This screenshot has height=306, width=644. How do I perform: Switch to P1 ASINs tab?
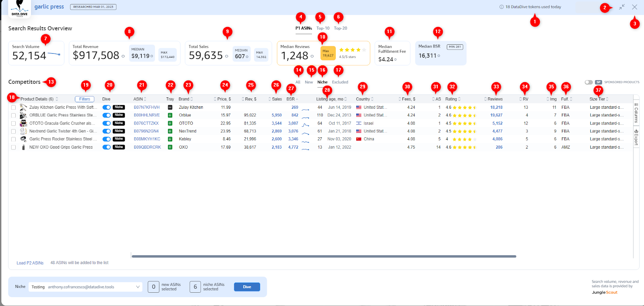tap(303, 28)
